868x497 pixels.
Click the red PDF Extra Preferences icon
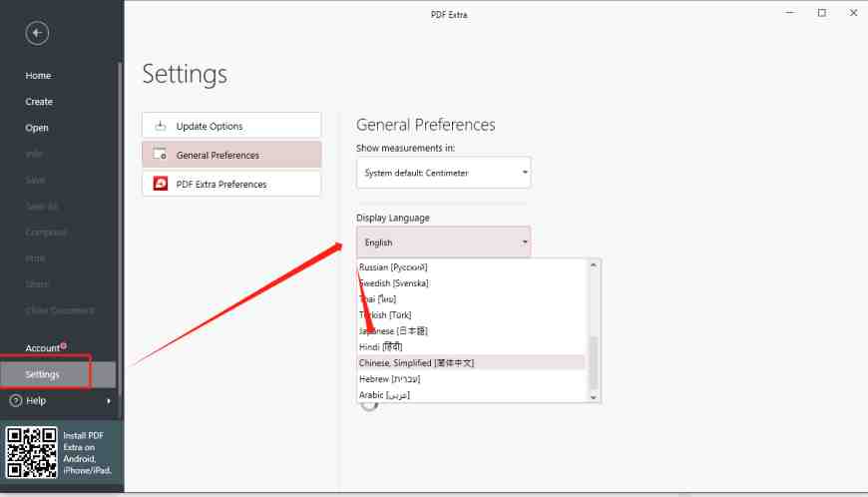160,184
